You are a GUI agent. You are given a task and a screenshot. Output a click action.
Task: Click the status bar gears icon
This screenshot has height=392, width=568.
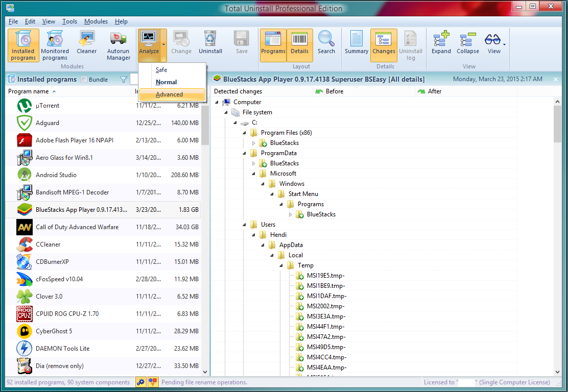(x=140, y=382)
